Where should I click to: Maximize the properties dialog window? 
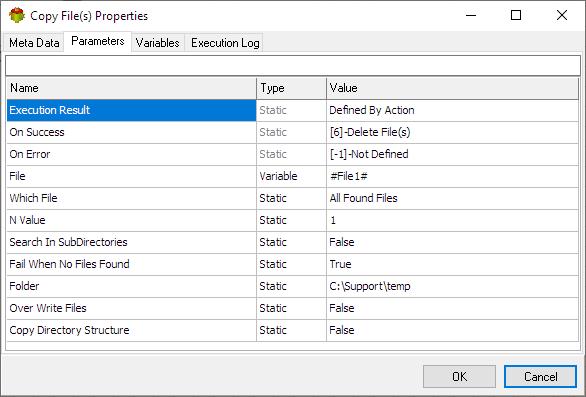tap(516, 15)
